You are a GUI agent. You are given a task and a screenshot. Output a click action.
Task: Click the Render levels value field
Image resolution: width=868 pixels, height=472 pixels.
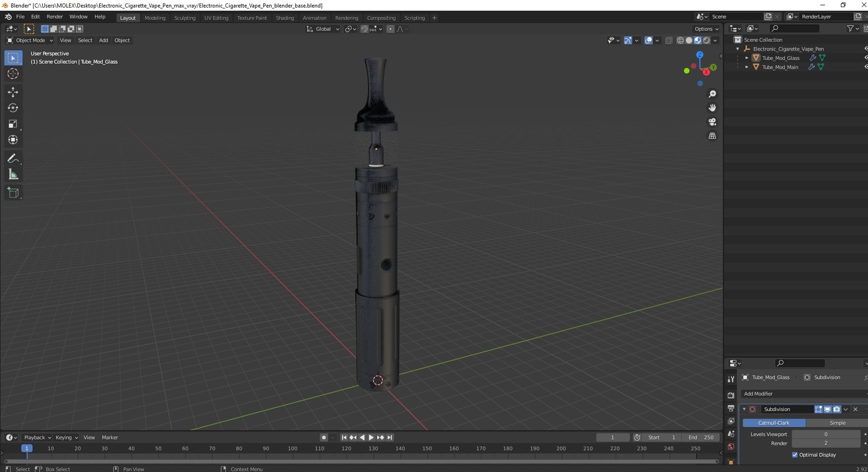[826, 443]
